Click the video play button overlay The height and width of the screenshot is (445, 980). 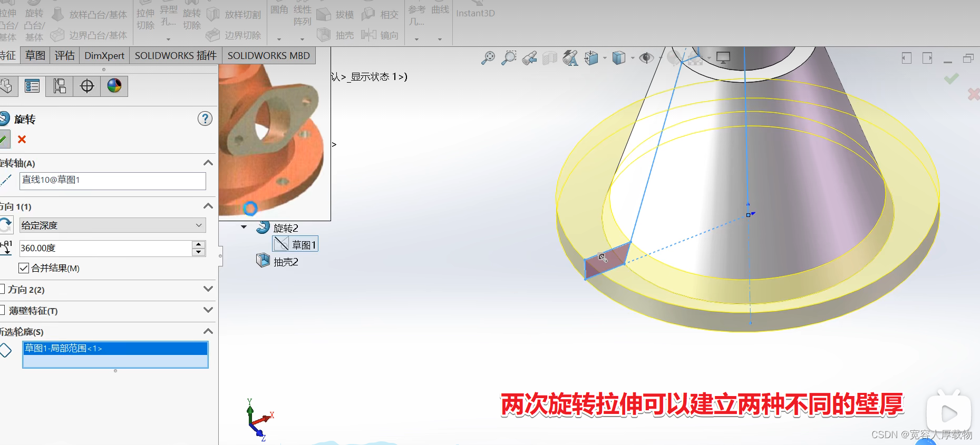(x=949, y=413)
